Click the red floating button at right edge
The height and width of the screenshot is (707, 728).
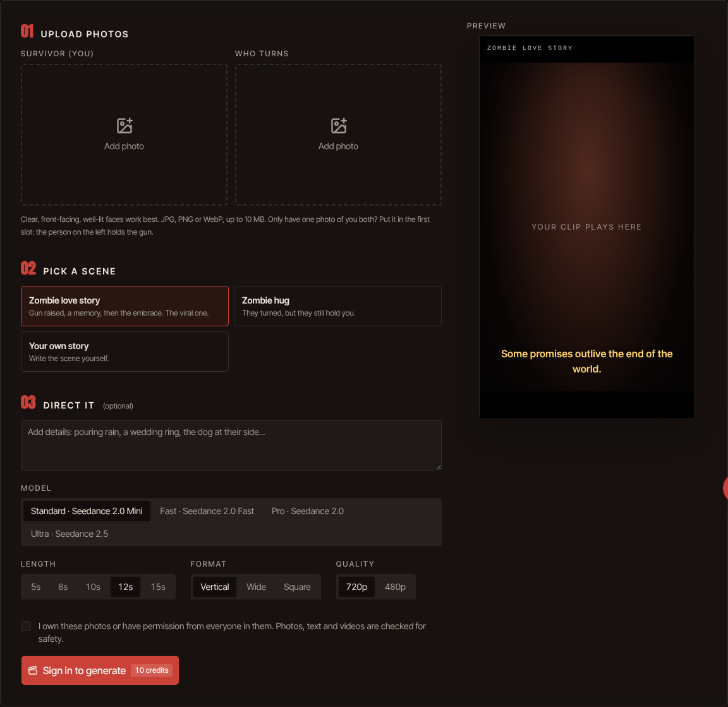coord(725,488)
